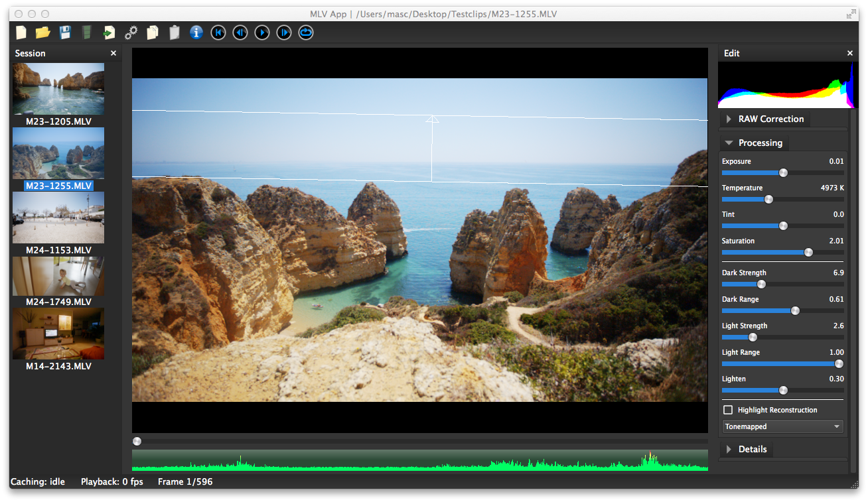Step forward one frame
Screen dimensions: 868x502
[284, 32]
